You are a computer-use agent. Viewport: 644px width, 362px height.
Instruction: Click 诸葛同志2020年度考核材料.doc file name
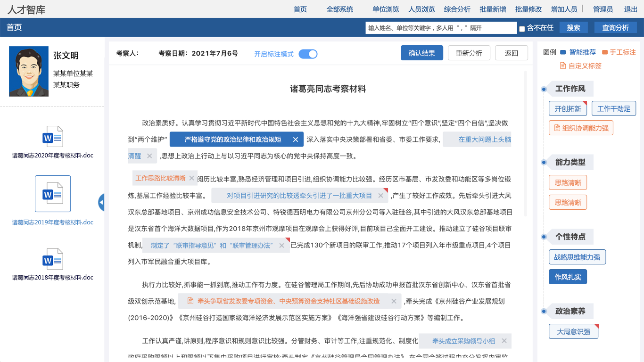tap(53, 156)
